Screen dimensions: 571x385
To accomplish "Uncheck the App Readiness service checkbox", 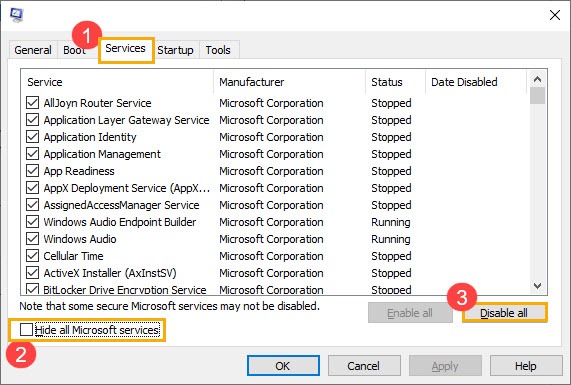I will tap(32, 171).
